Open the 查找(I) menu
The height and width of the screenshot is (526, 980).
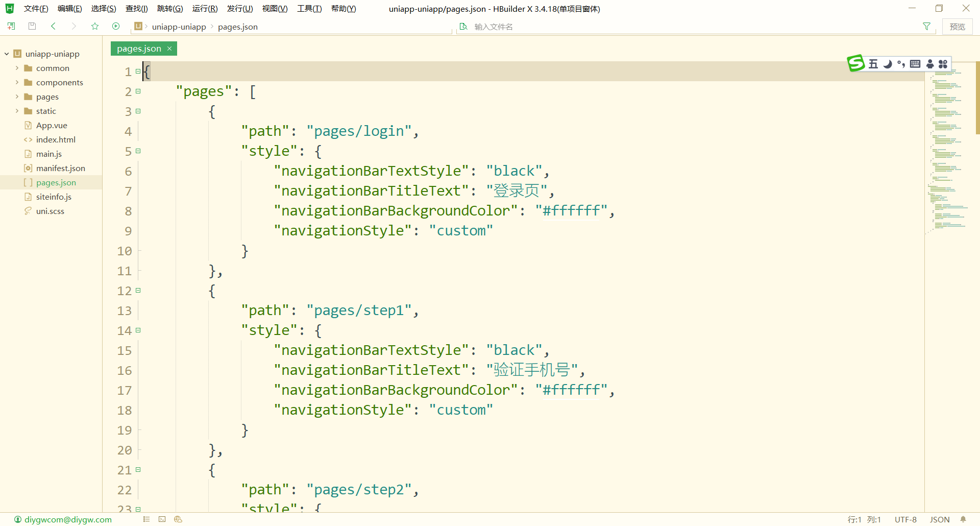[137, 9]
